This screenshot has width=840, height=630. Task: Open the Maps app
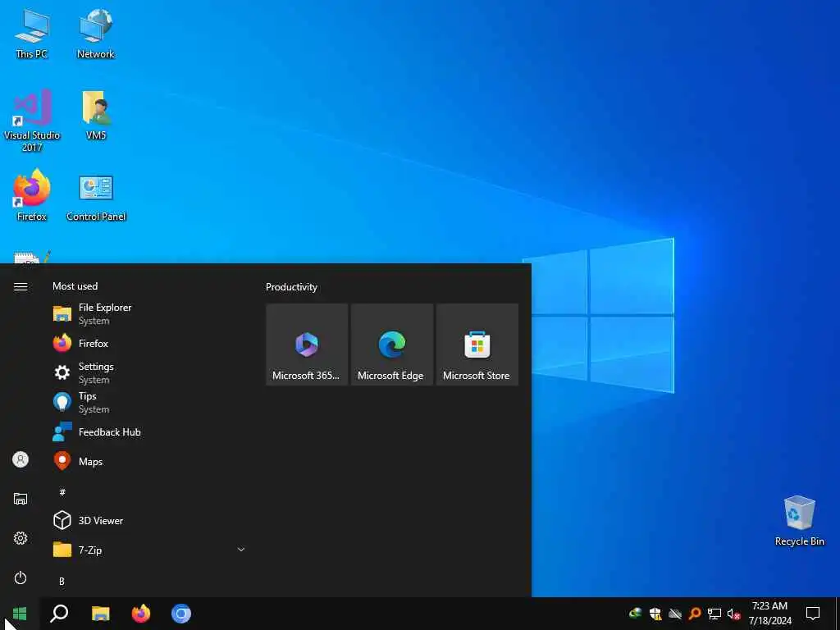[x=150, y=461]
